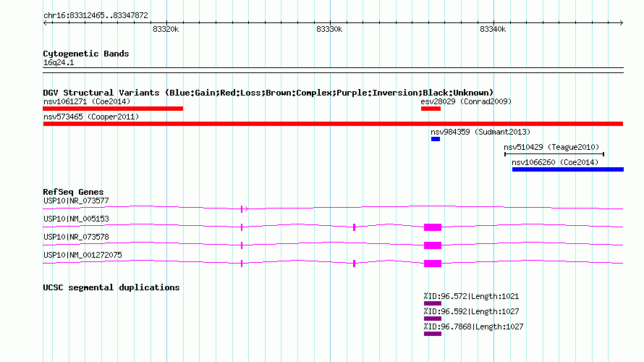The image size is (644, 362).
Task: Select the large exon block of NM_005153
Action: tap(433, 227)
